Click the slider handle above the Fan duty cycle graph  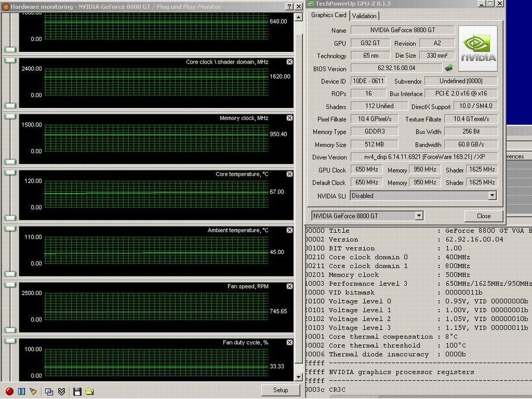[x=10, y=341]
